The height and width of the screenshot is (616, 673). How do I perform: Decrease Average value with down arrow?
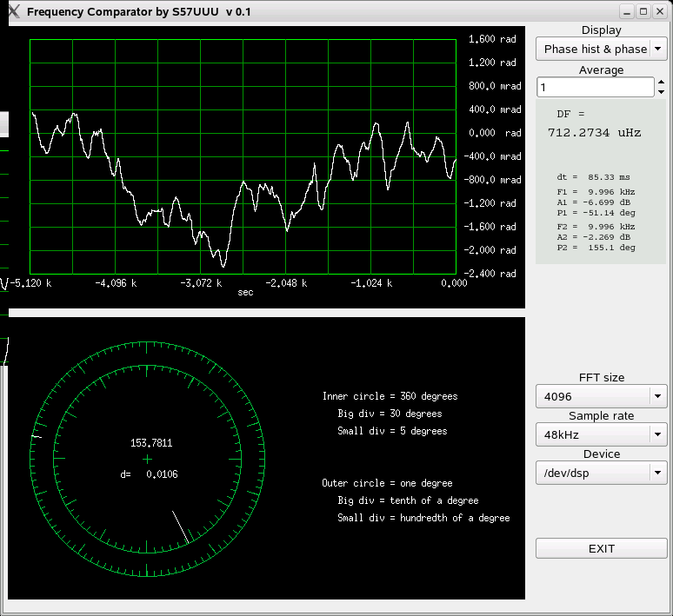(662, 92)
